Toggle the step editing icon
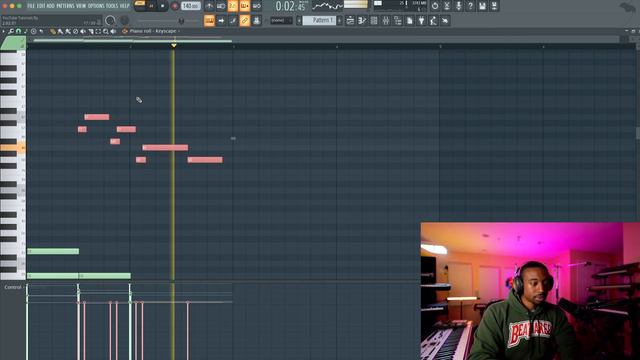Screen dimensions: 640x360 click(x=233, y=20)
